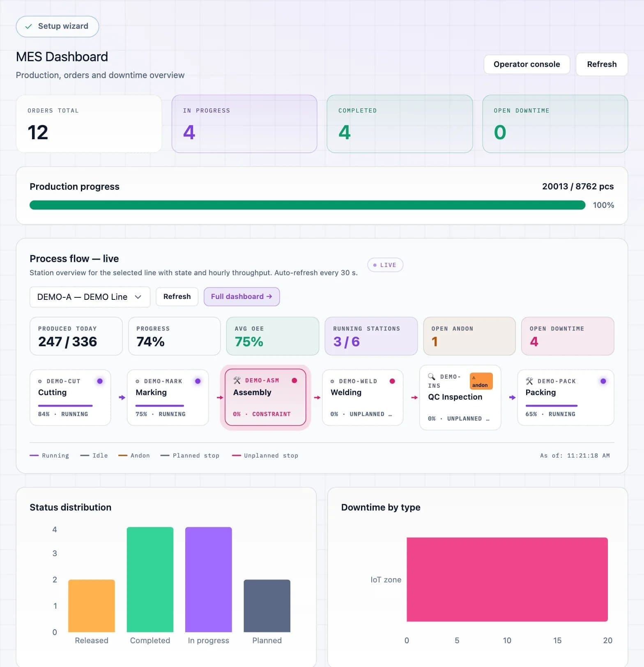The height and width of the screenshot is (667, 644).
Task: Click the magnifier icon on DEMO-INS
Action: [x=431, y=377]
